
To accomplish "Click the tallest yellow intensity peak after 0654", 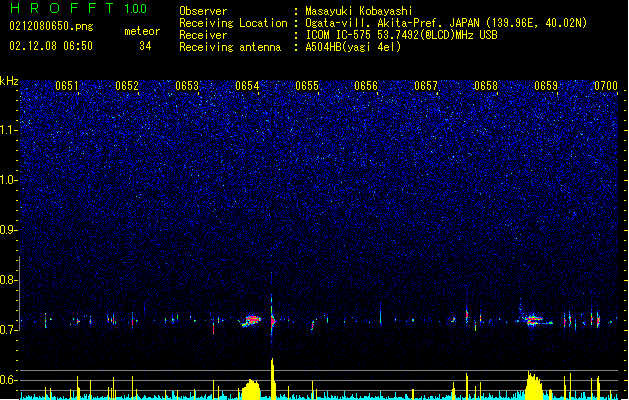I will click(x=273, y=379).
